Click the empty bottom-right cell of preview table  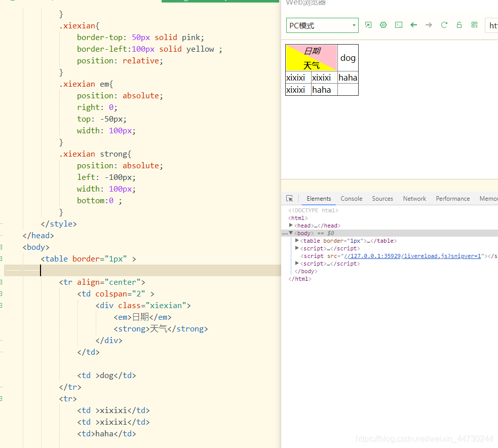click(348, 90)
